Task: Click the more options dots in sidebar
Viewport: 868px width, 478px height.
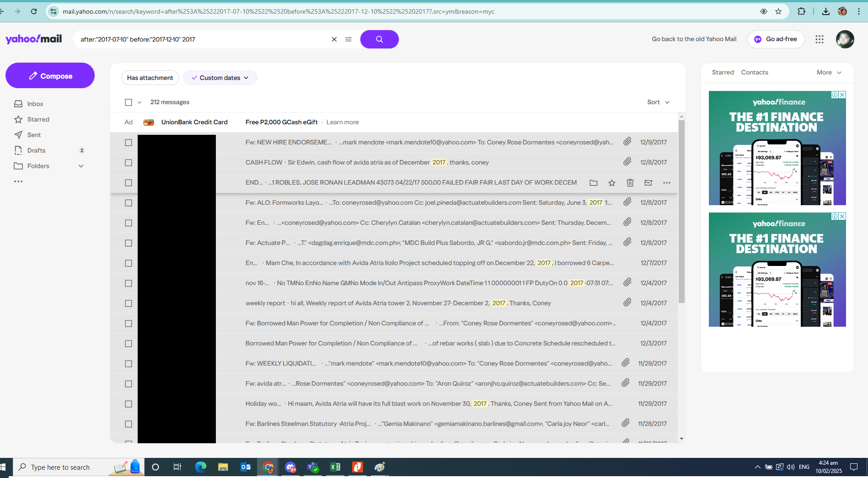Action: 18,181
